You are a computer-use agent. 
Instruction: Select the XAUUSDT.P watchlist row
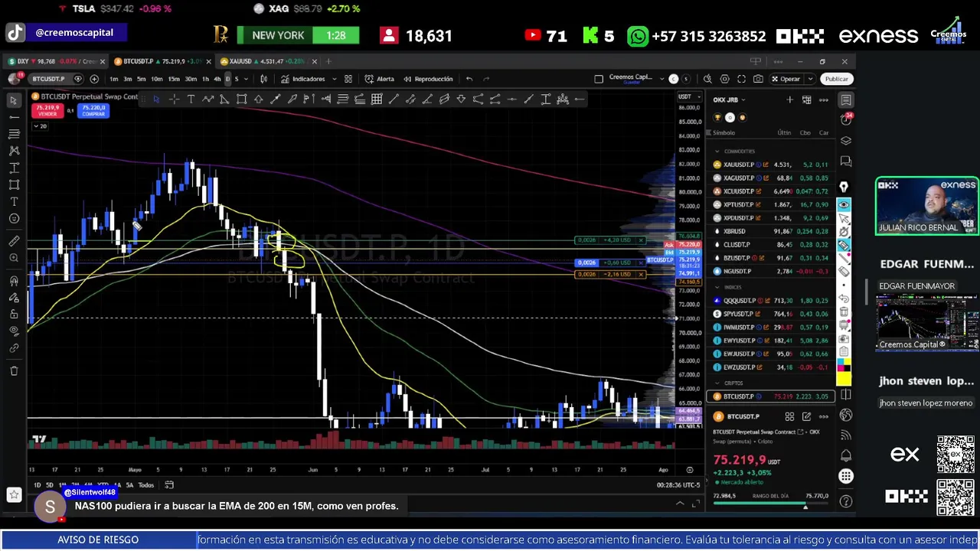[771, 165]
